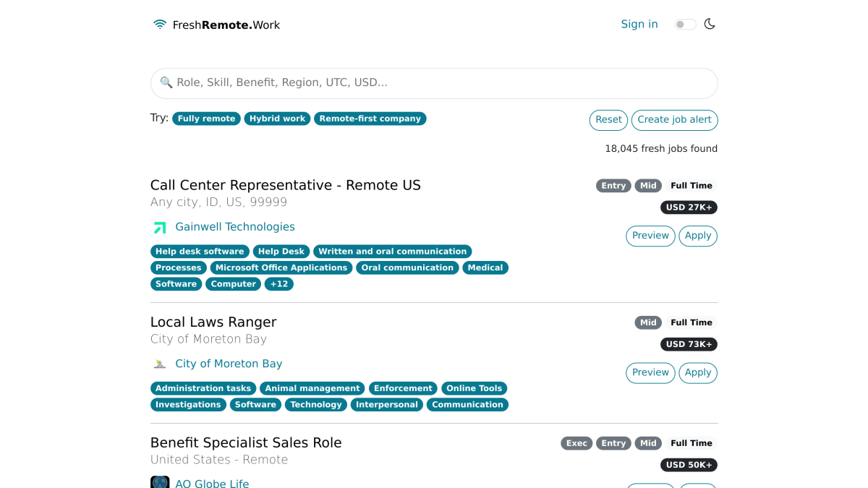Click the moon dark-mode icon
Viewport: 868px width, 488px height.
click(x=710, y=24)
